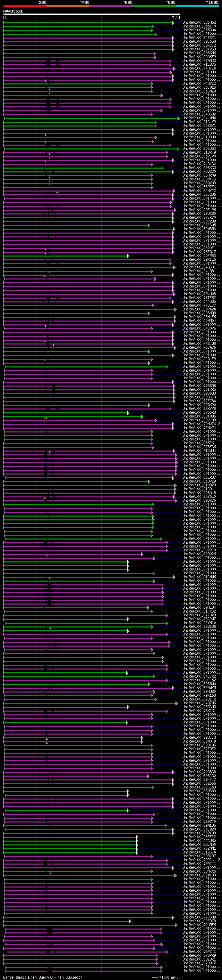Select the UniRef100_Q755K8 label
Screen dimensions: 222x980
199,412
